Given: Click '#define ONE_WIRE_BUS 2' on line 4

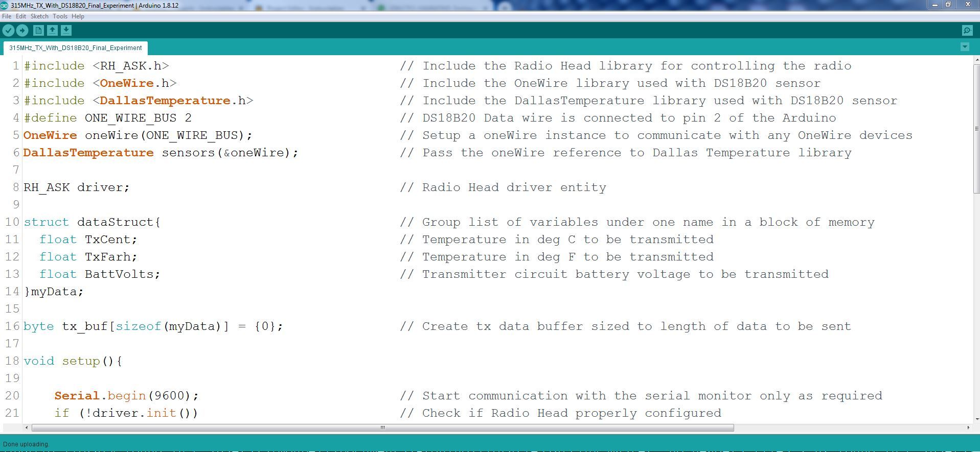Looking at the screenshot, I should click(x=107, y=118).
